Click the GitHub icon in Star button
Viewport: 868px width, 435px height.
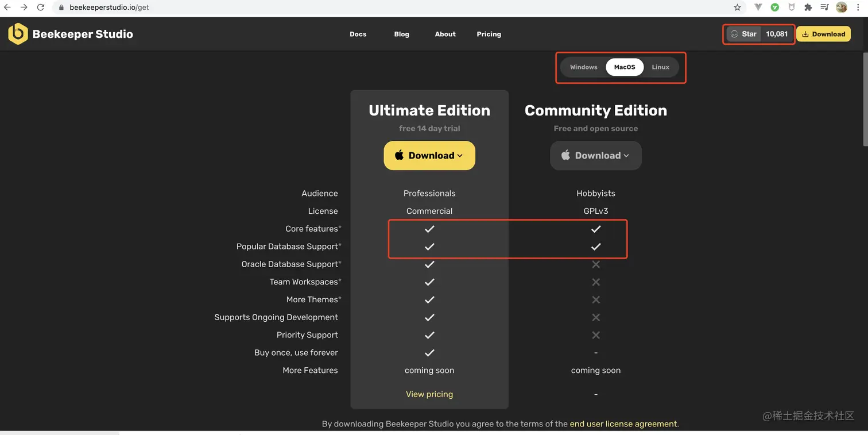point(734,34)
